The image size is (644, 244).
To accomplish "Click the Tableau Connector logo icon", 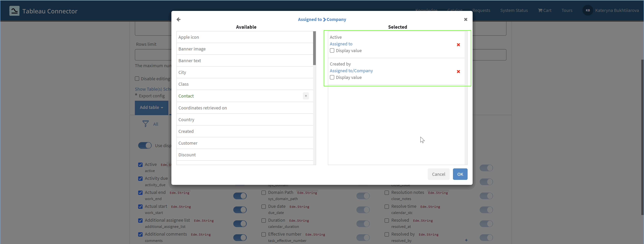I will point(14,11).
